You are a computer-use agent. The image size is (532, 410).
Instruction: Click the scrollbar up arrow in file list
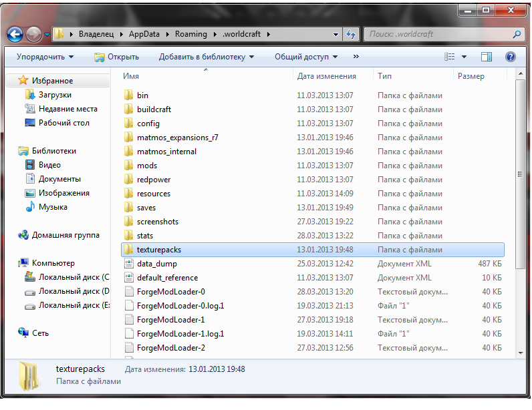(521, 73)
